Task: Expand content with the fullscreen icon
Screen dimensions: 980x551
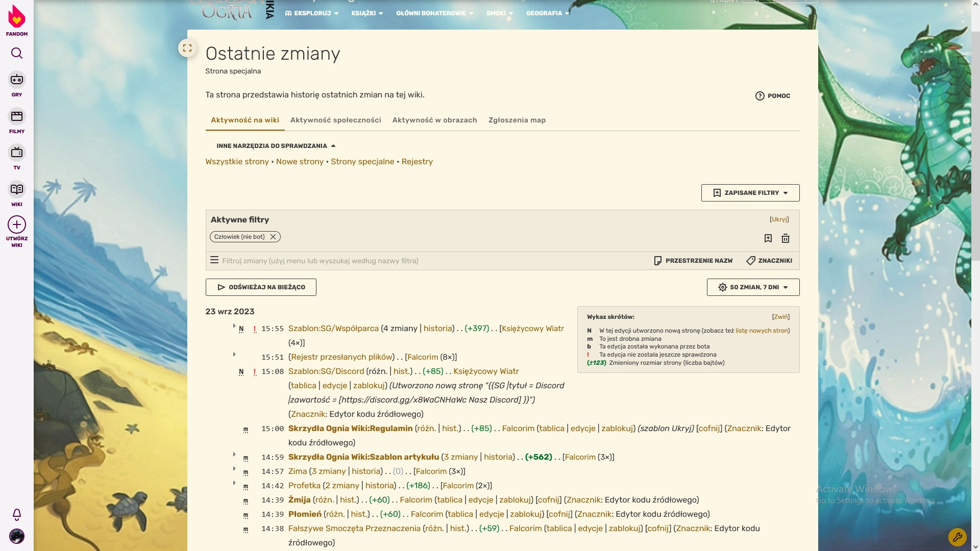Action: click(x=187, y=48)
